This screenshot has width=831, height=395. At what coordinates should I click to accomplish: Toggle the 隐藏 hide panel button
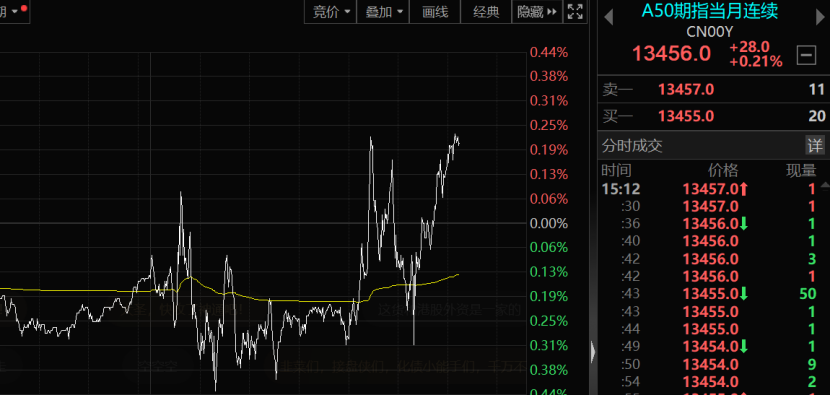tap(536, 12)
